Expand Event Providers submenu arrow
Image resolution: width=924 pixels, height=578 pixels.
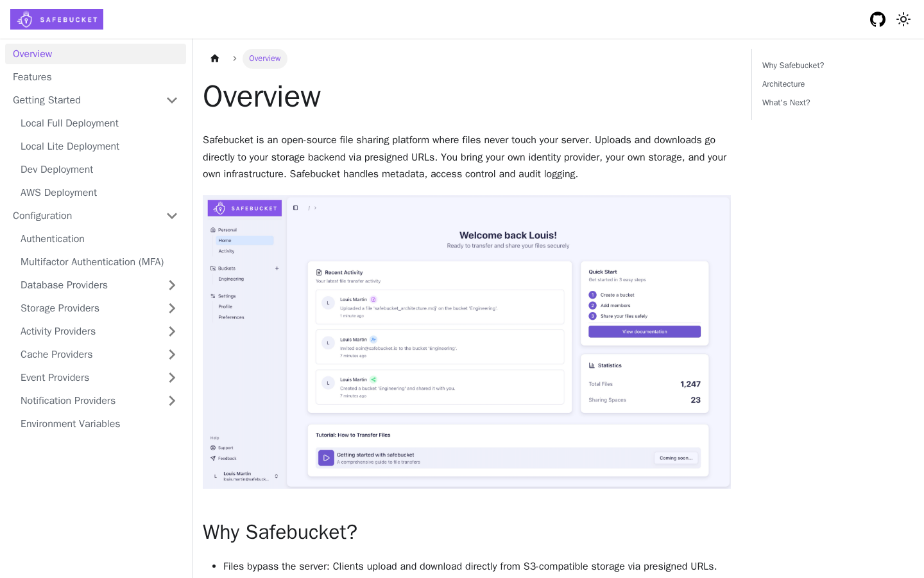[172, 378]
